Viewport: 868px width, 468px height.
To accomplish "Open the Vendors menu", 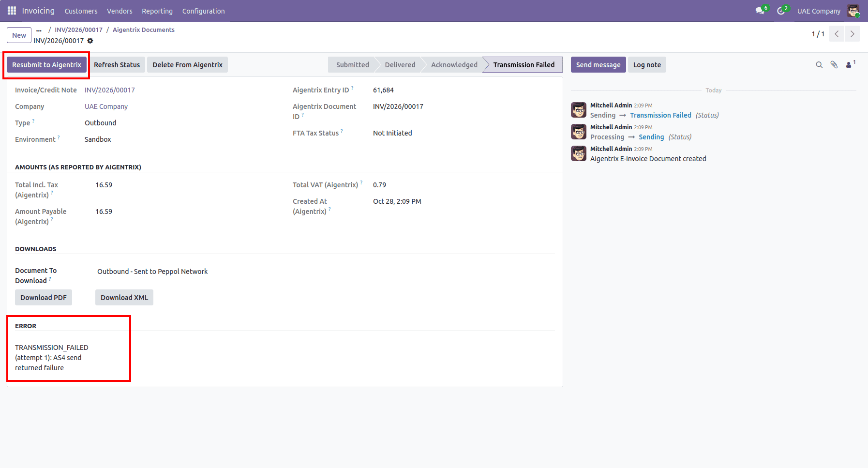I will 120,11.
